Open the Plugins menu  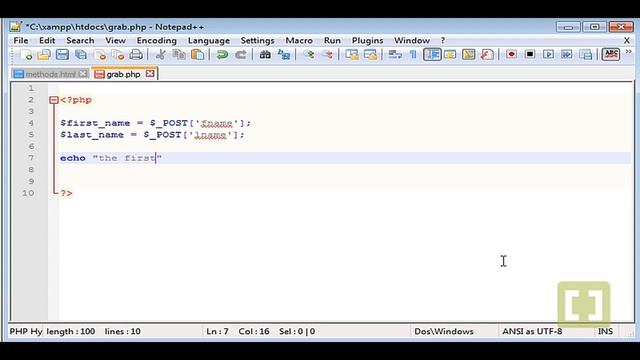(x=367, y=40)
